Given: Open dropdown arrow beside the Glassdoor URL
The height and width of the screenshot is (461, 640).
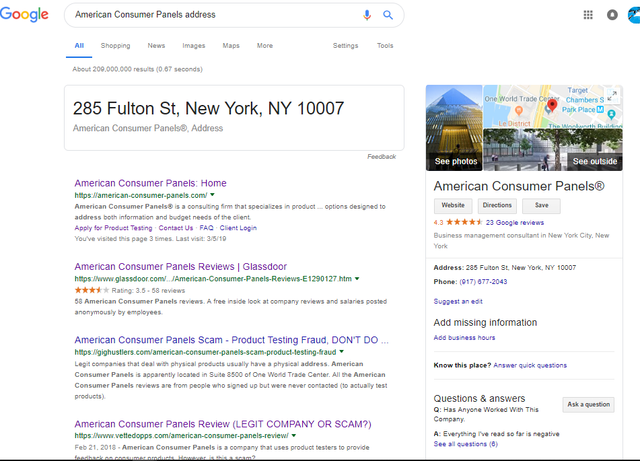Looking at the screenshot, I should (357, 278).
